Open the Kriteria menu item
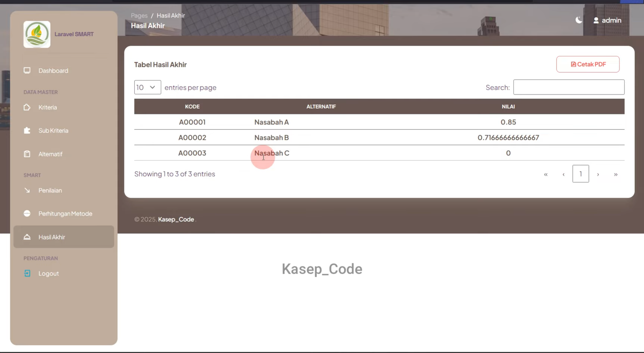Screen dimensions: 644x353 click(64, 107)
